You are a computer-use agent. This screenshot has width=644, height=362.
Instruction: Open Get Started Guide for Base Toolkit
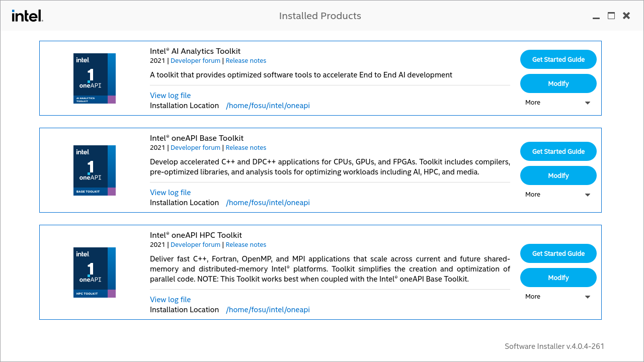pyautogui.click(x=558, y=151)
